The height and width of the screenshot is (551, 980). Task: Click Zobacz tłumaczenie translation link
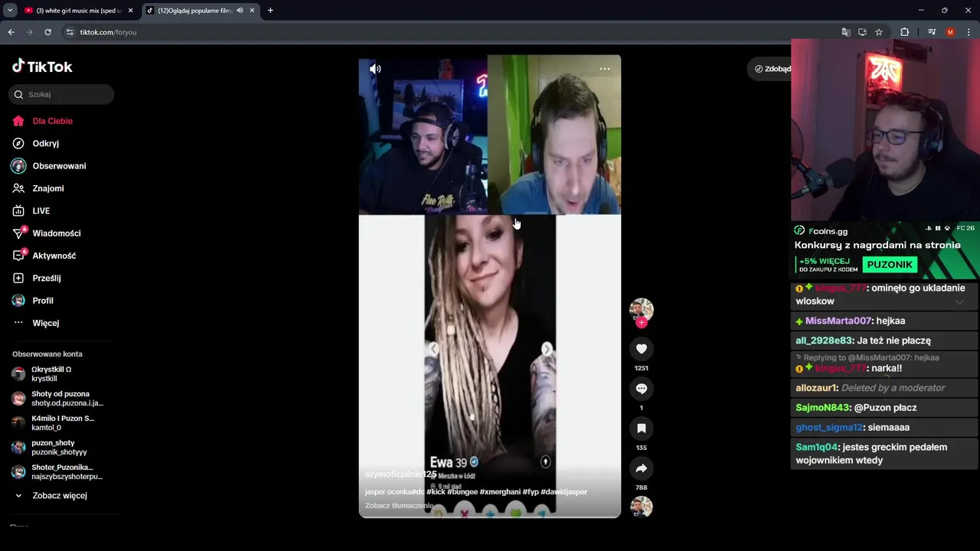(x=400, y=505)
